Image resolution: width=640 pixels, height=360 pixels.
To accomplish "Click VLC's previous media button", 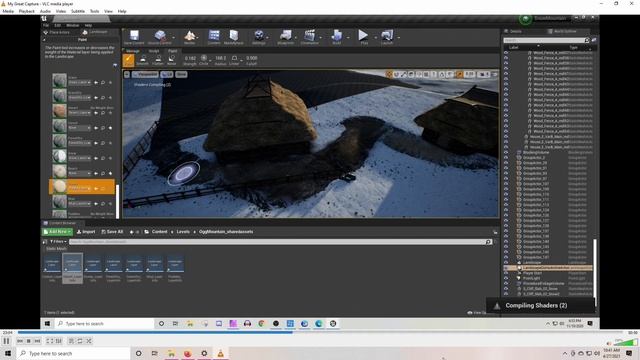I will click(x=20, y=341).
